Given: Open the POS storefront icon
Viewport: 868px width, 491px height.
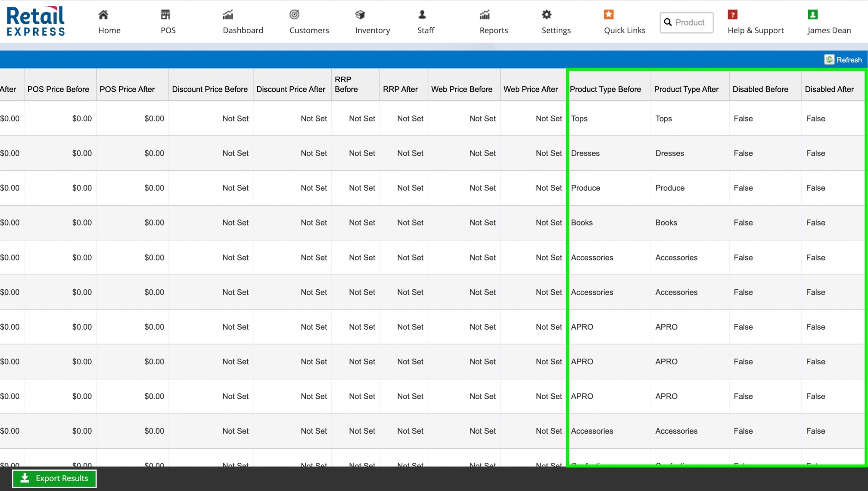Looking at the screenshot, I should pyautogui.click(x=165, y=15).
